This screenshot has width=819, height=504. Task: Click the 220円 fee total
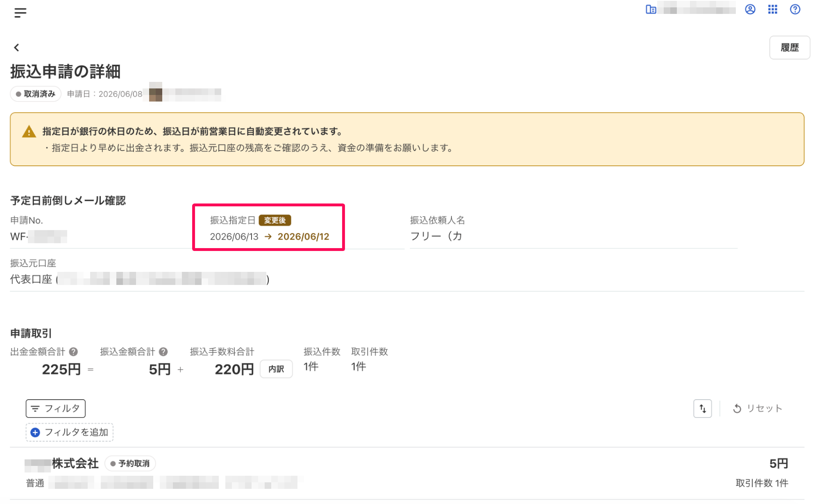tap(234, 369)
